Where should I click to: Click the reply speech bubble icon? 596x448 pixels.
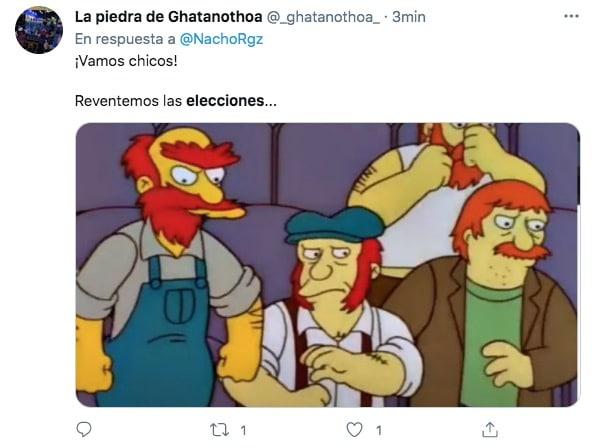click(x=84, y=429)
